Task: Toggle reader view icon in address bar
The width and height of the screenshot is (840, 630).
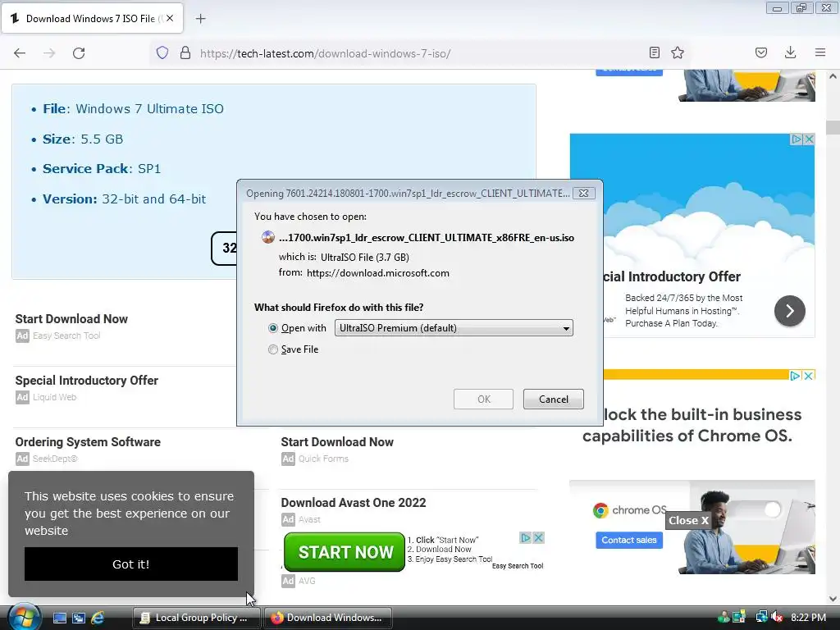Action: [654, 52]
